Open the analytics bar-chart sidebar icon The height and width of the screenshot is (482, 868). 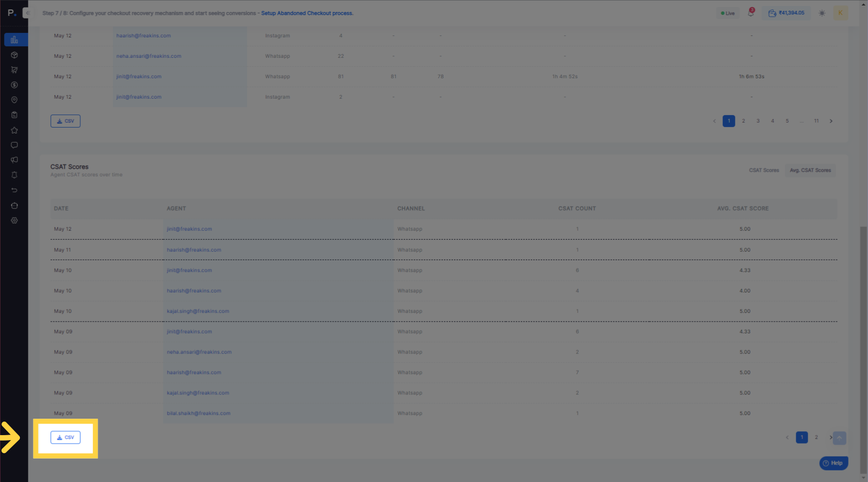pyautogui.click(x=14, y=40)
